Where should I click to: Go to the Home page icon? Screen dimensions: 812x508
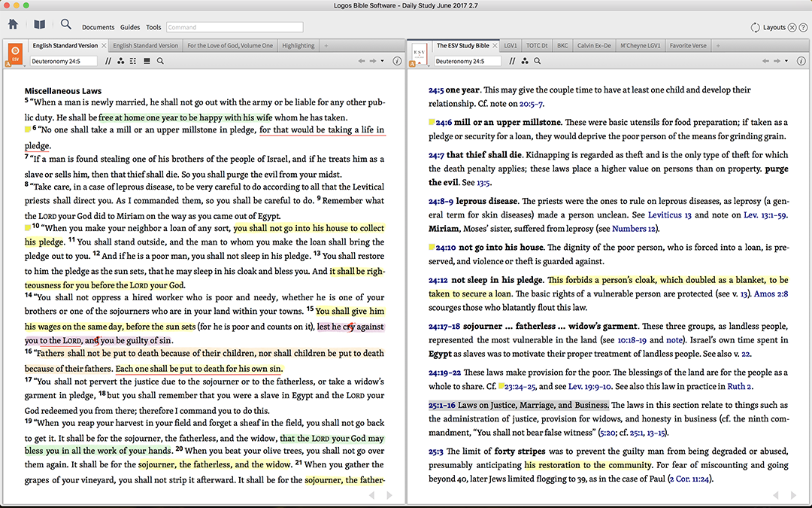click(x=13, y=24)
